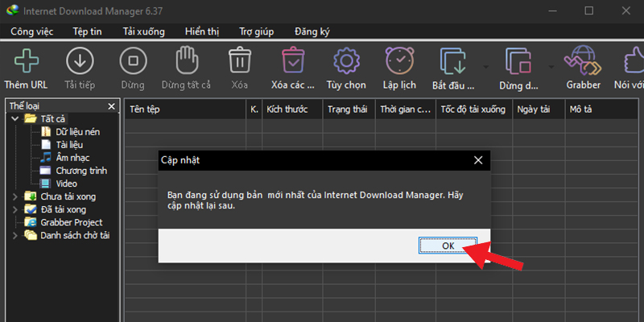Select the Dữ liệu nén category

(x=77, y=132)
